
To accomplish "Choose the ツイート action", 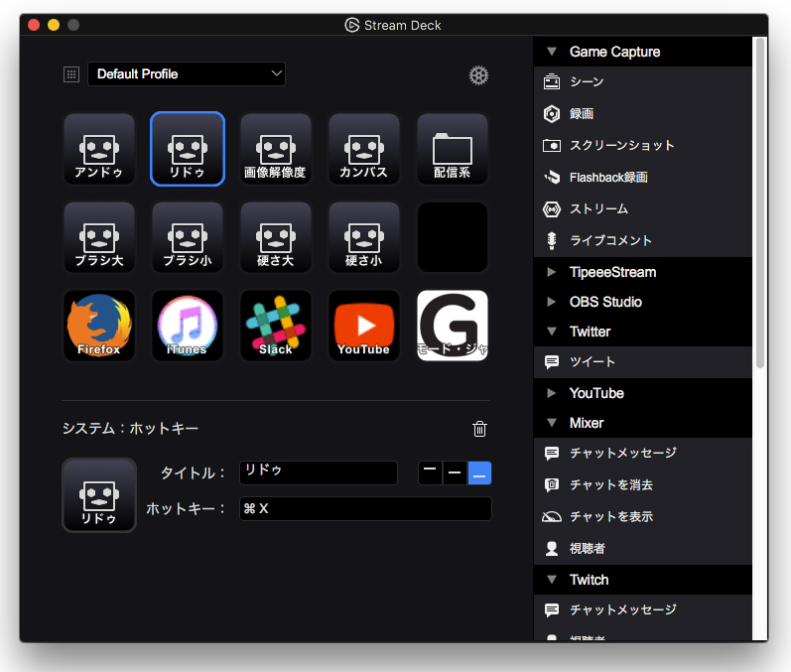I will pyautogui.click(x=642, y=361).
